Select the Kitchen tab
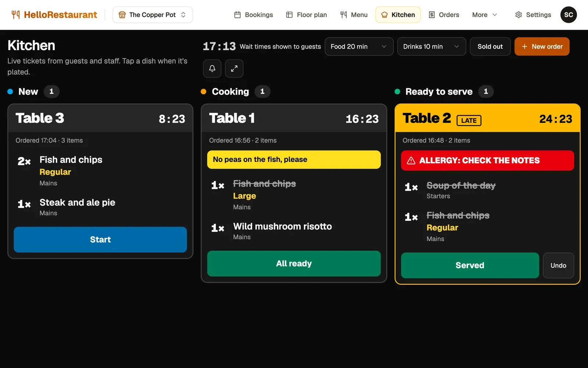Image resolution: width=588 pixels, height=368 pixels. tap(398, 15)
